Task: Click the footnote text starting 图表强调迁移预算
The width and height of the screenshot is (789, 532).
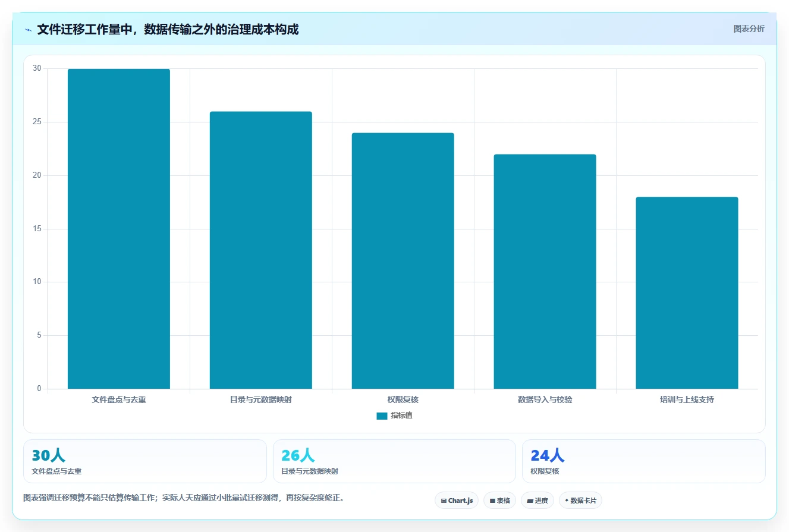Action: click(x=184, y=498)
